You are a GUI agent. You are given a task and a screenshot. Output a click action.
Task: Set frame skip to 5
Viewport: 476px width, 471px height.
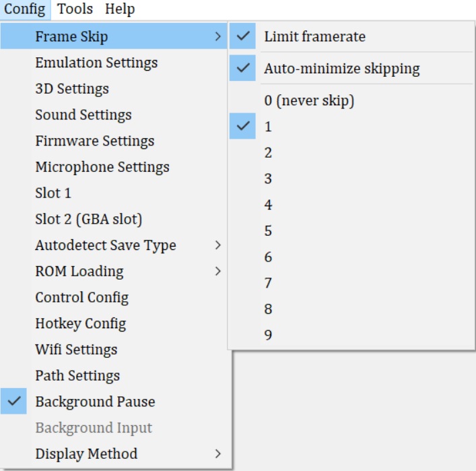tap(269, 231)
